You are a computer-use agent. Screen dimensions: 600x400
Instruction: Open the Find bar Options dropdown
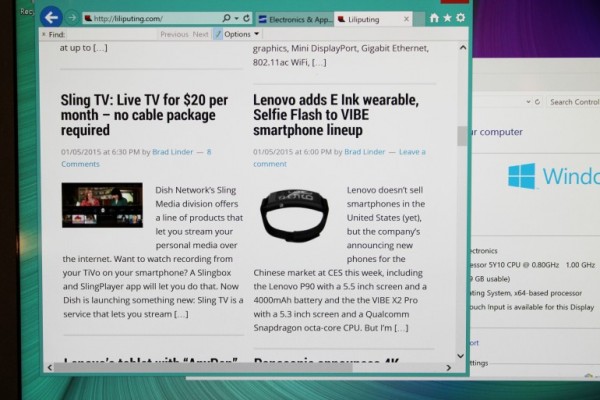point(241,34)
